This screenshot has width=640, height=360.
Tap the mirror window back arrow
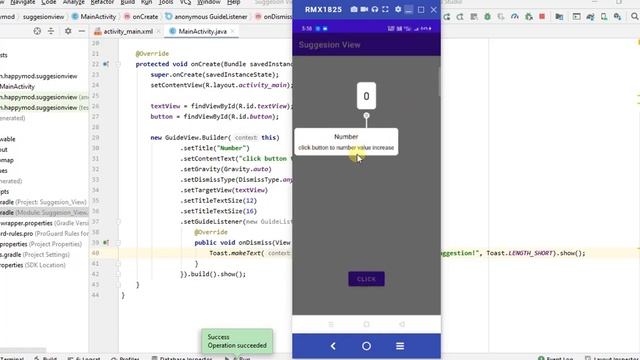333,346
